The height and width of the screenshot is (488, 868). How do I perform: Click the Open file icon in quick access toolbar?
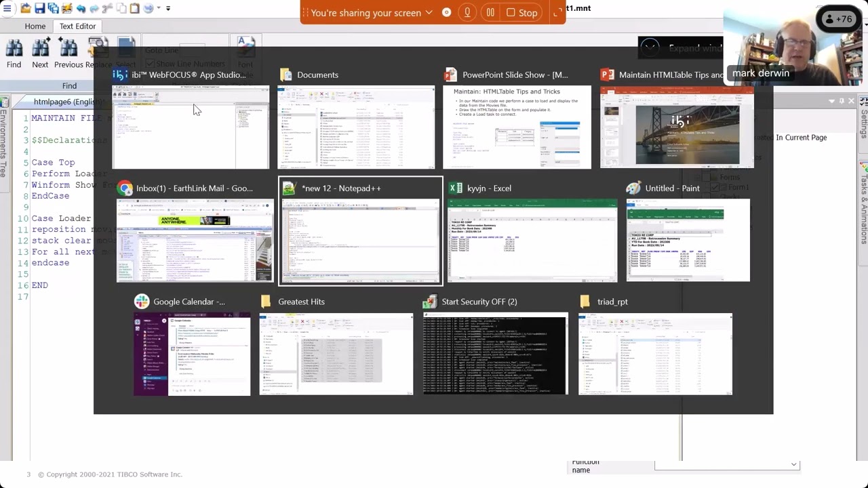point(26,9)
